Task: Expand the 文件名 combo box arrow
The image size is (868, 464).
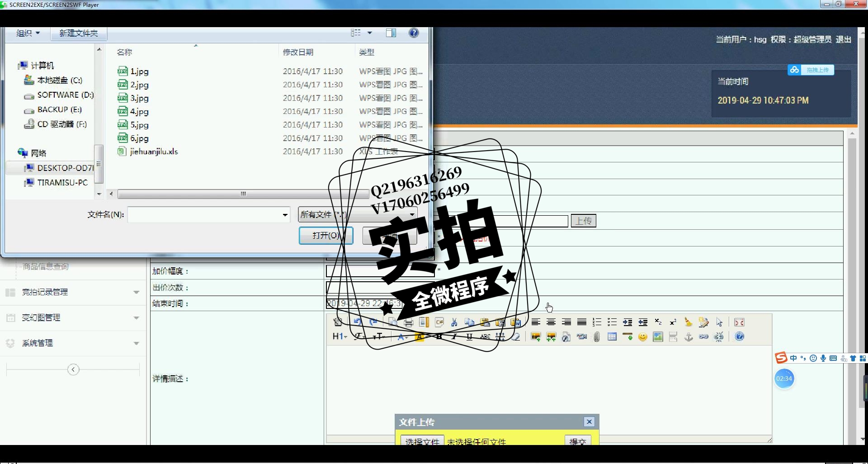Action: (285, 215)
